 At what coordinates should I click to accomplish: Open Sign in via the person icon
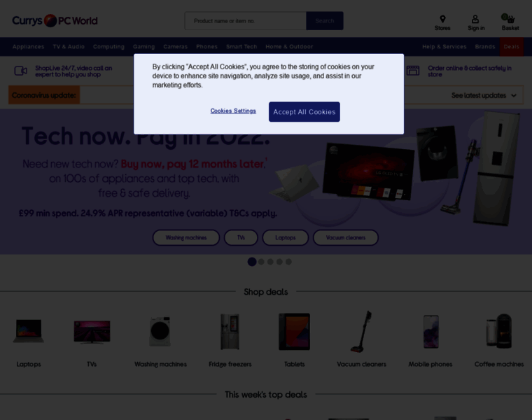point(475,19)
